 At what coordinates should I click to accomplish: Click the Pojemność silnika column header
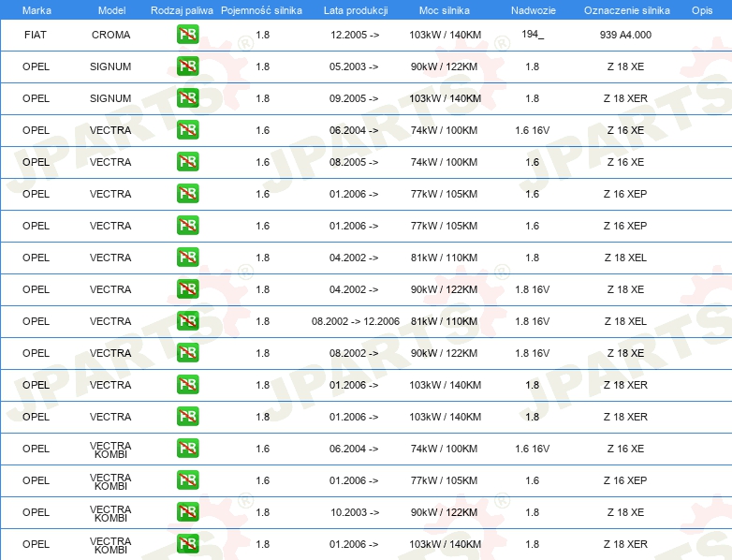[x=261, y=10]
